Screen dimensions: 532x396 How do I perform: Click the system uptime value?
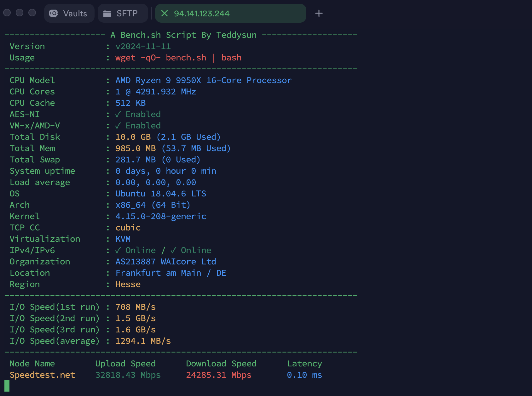[x=166, y=171]
